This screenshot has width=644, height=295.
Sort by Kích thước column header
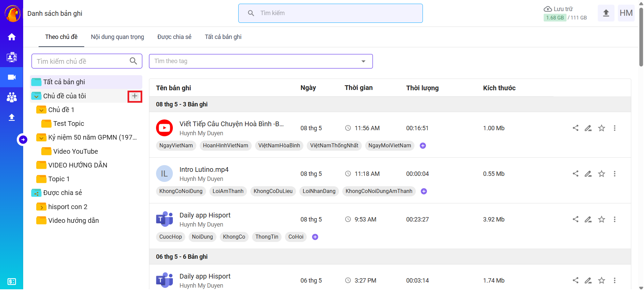(499, 88)
